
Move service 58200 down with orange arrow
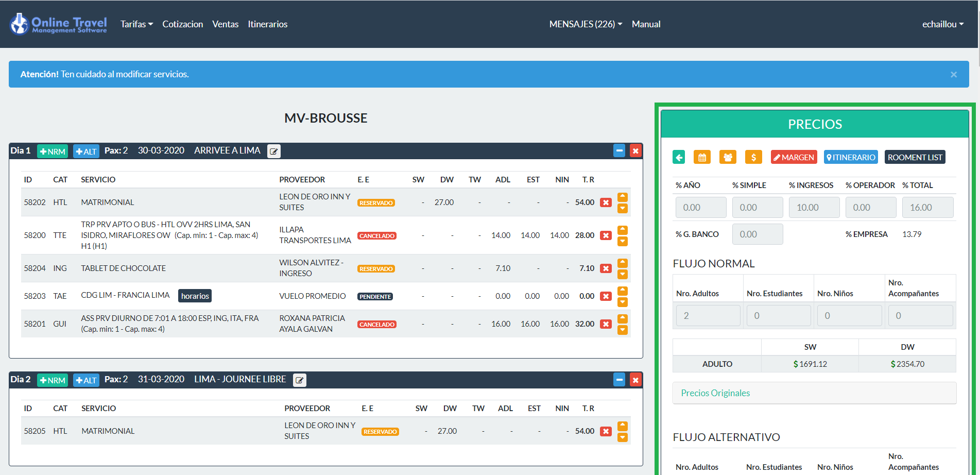(622, 241)
